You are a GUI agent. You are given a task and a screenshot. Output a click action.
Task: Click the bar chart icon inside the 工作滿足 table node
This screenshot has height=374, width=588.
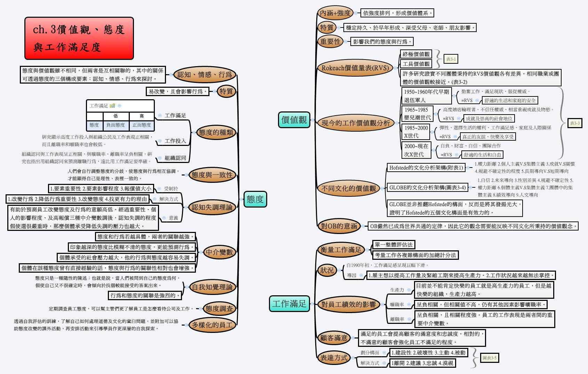click(x=112, y=106)
